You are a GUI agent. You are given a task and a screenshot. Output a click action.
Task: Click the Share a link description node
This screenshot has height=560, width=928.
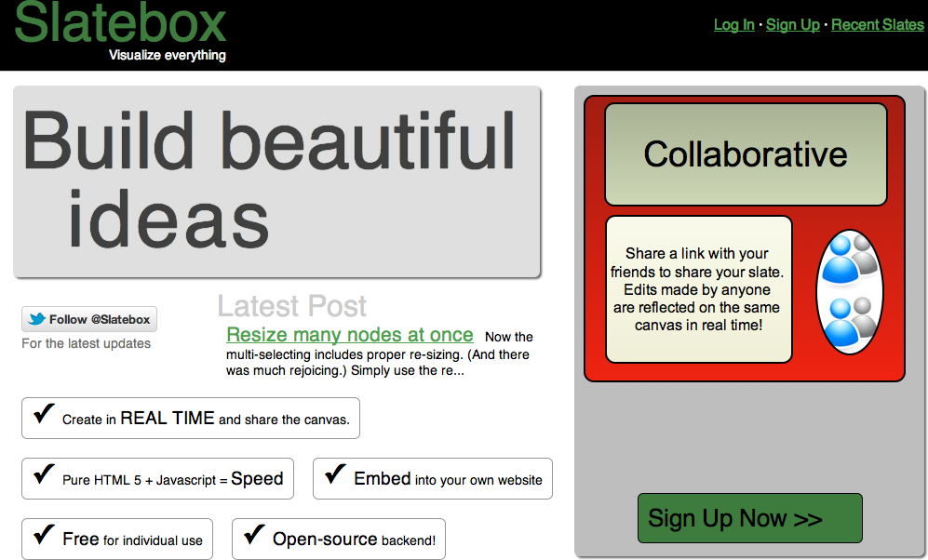tap(698, 289)
